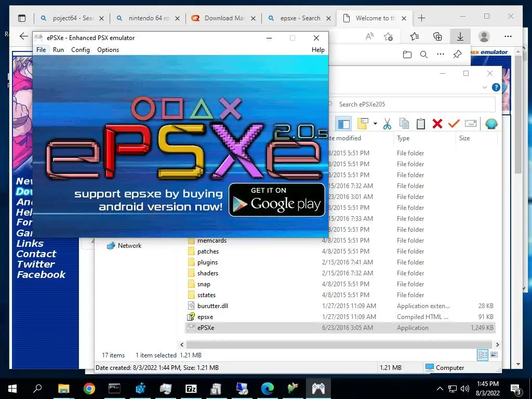
Task: Click the Get it on Google Play badge
Action: [x=277, y=200]
